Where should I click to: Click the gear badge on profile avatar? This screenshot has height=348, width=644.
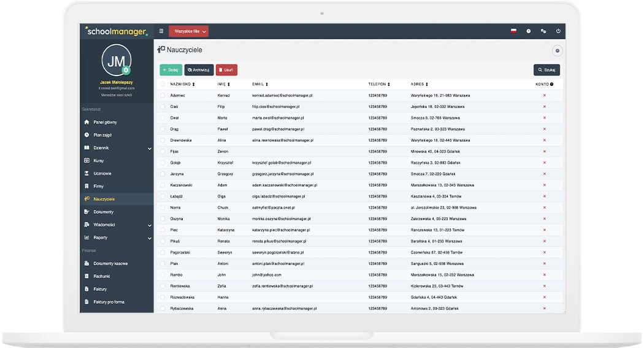126,71
